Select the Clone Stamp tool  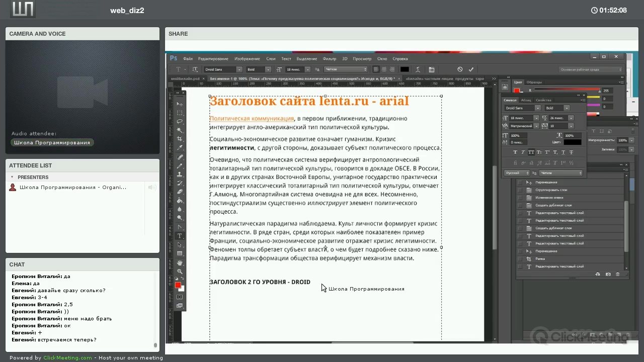point(180,174)
